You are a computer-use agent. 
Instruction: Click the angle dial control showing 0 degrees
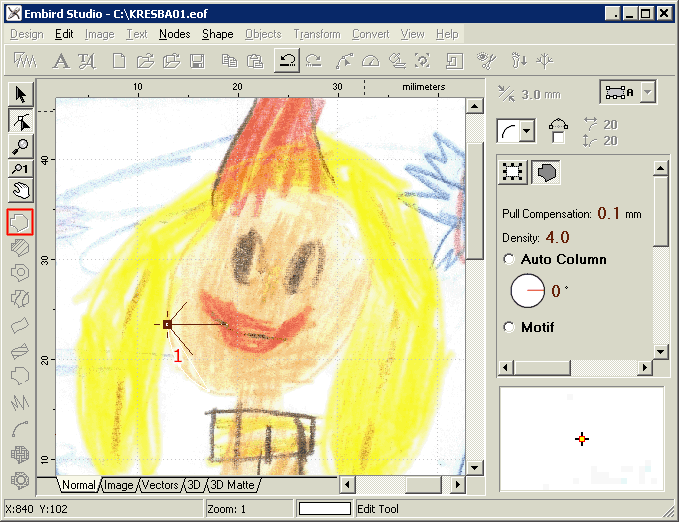pyautogui.click(x=527, y=290)
